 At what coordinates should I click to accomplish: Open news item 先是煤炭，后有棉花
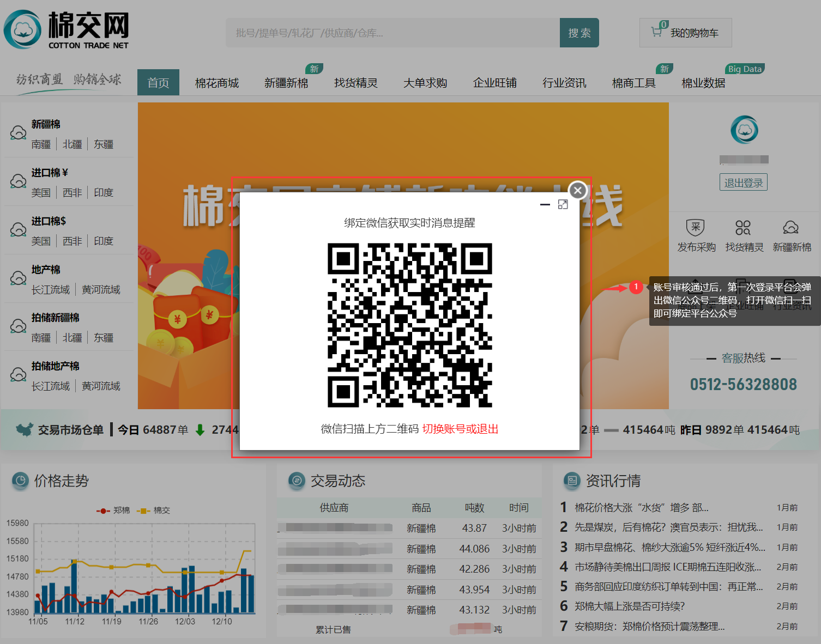[x=669, y=527]
